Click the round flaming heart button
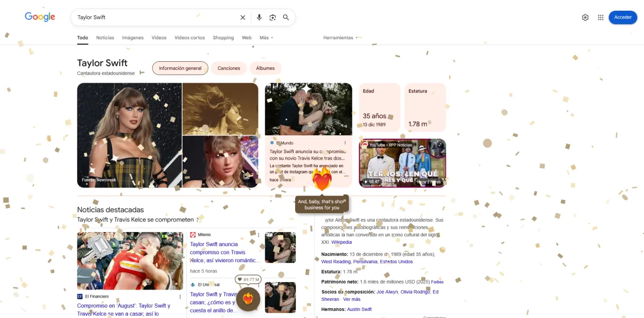The width and height of the screenshot is (644, 318). (248, 299)
